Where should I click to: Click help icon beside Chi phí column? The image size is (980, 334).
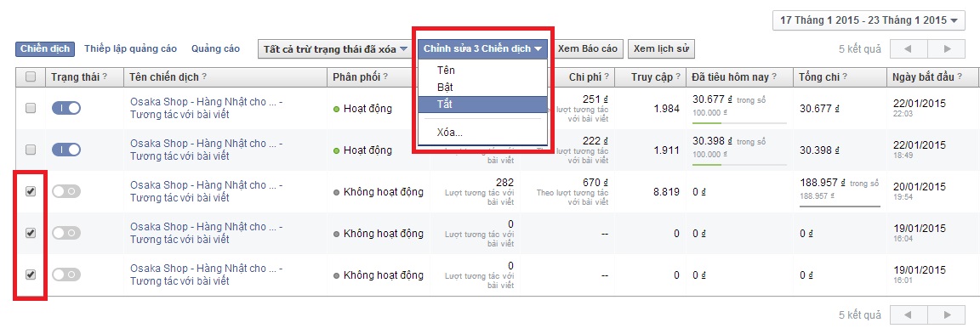pyautogui.click(x=607, y=76)
